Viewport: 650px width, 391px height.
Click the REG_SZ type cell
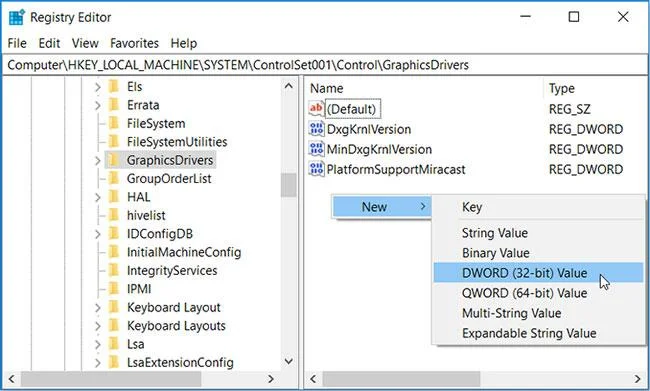pos(569,109)
